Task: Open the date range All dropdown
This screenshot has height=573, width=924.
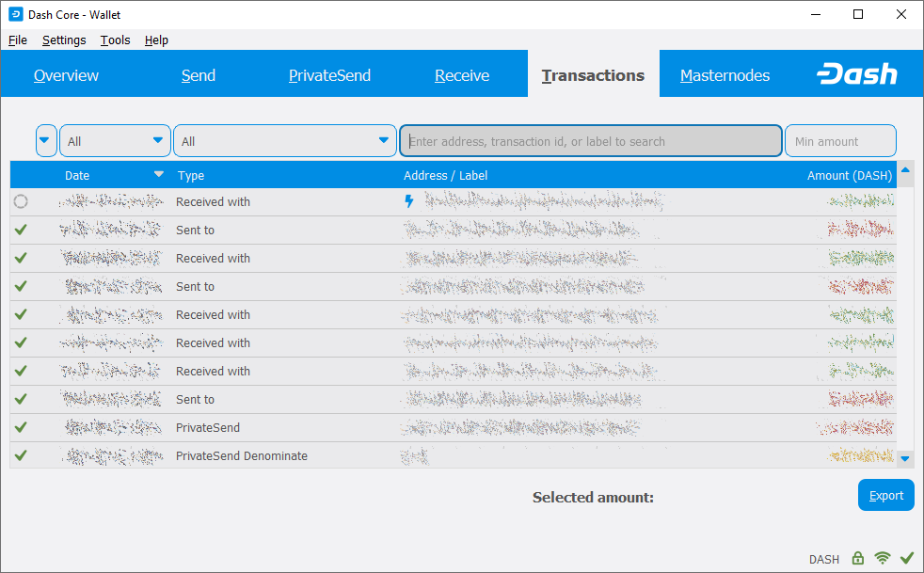Action: pos(115,140)
